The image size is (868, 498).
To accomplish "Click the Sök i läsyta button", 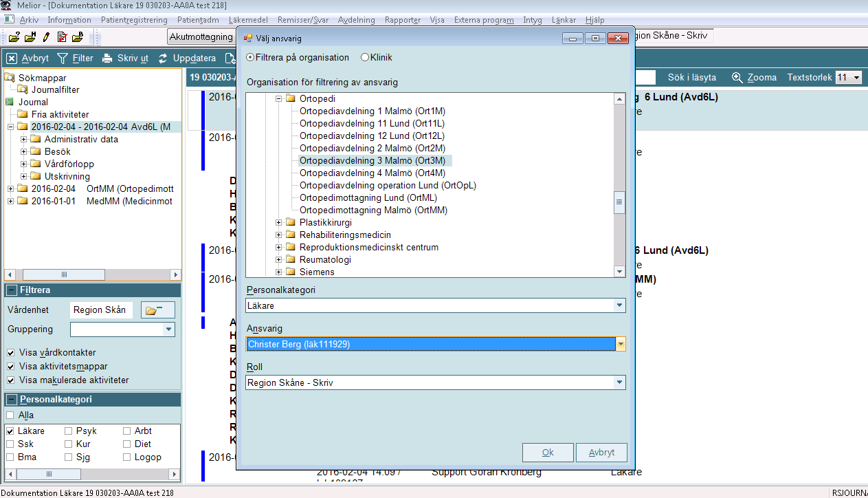I will pyautogui.click(x=692, y=78).
